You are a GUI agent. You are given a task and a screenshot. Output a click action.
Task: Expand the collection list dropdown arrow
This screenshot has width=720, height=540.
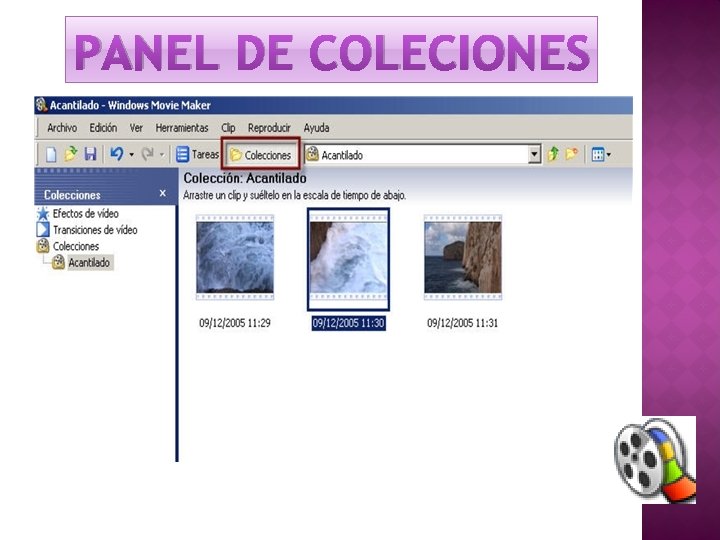tap(534, 155)
